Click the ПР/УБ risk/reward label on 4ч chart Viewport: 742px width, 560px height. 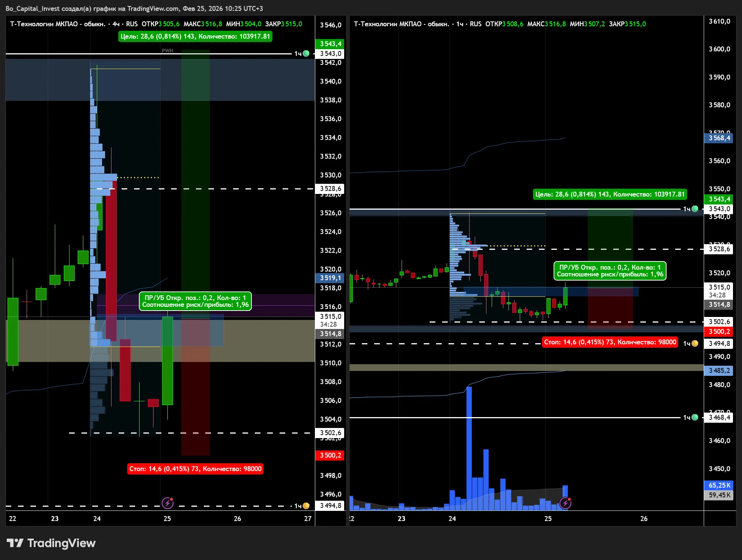click(x=195, y=301)
